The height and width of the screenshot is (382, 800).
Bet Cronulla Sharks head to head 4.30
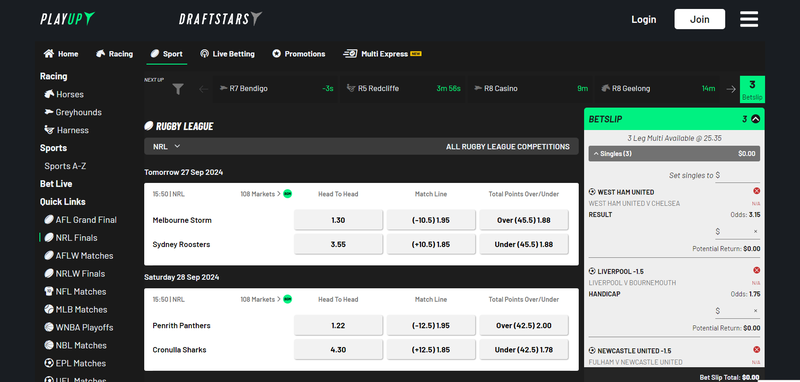click(x=338, y=350)
